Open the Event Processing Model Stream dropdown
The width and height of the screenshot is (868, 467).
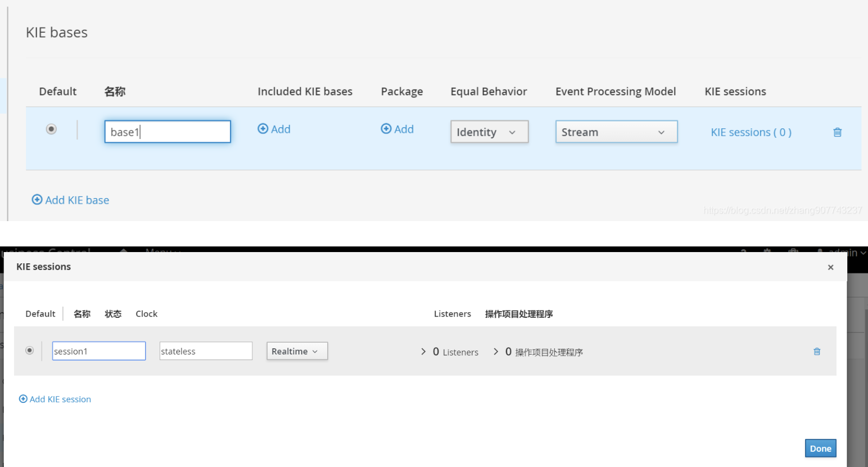tap(616, 132)
